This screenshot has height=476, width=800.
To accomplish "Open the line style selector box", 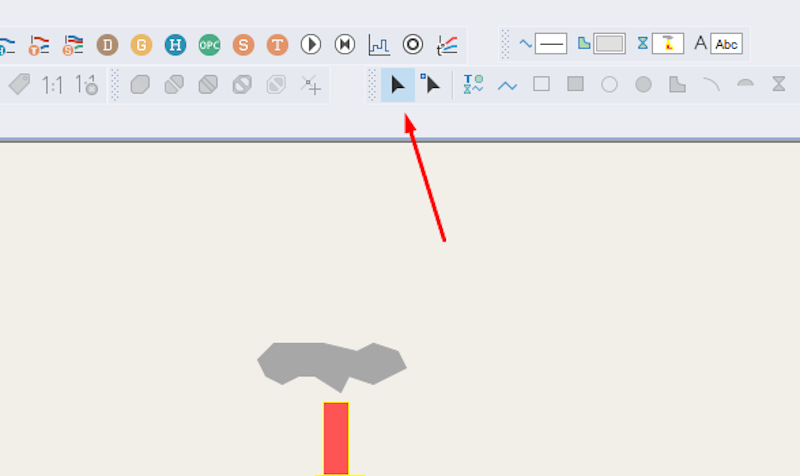I will pos(551,44).
